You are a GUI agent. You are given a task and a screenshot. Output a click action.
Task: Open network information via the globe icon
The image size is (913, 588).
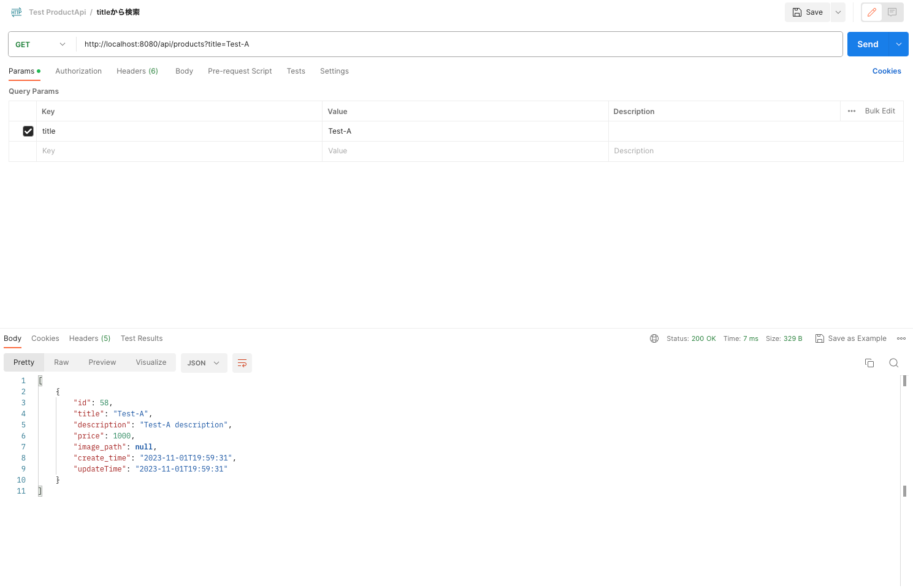(x=654, y=338)
